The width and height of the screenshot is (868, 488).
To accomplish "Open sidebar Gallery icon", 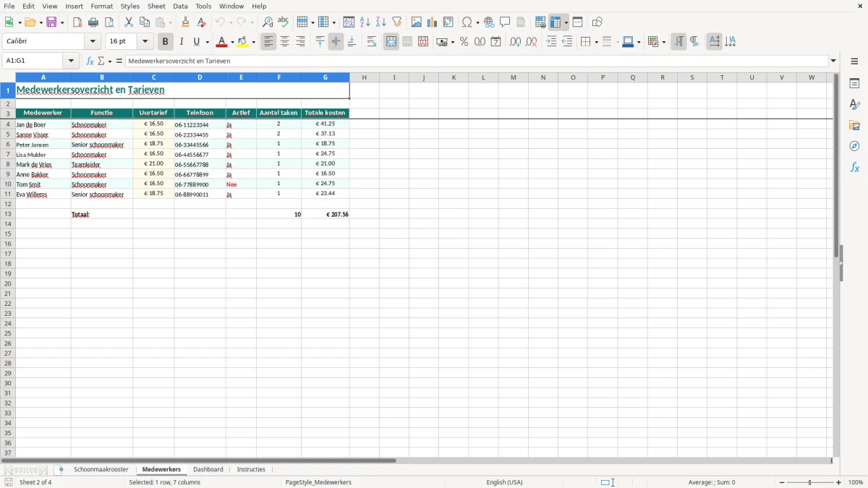I will [x=854, y=126].
